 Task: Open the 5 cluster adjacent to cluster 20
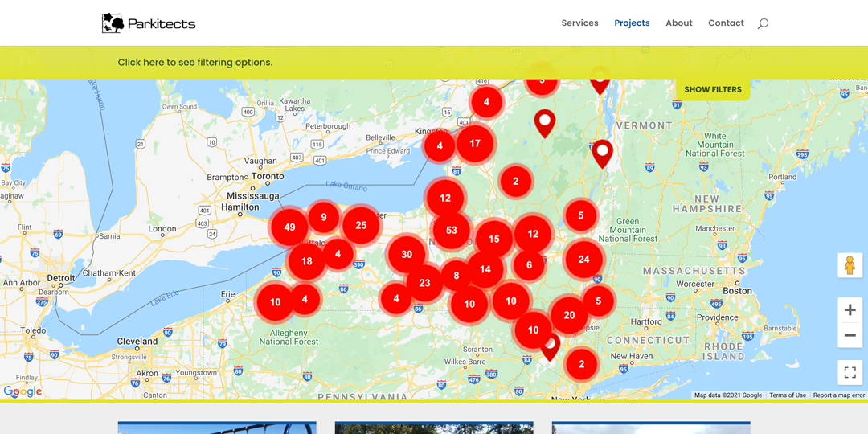tap(599, 301)
